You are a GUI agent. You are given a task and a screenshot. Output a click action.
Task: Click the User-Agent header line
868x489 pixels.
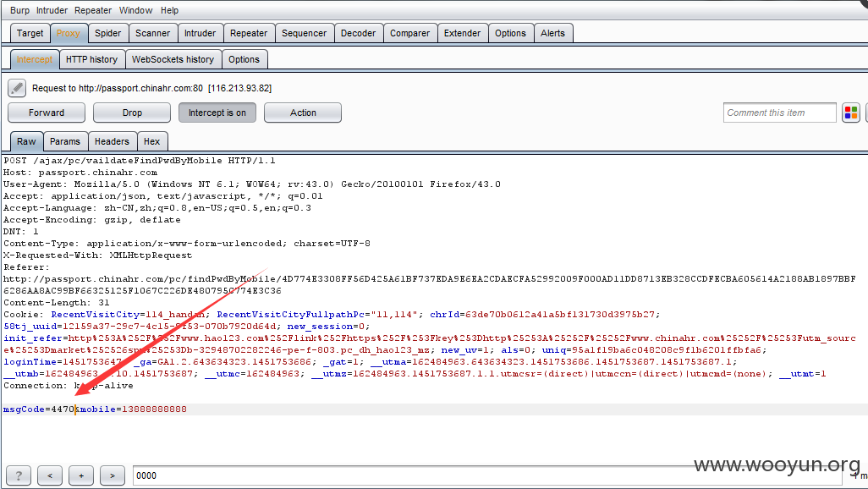point(252,184)
